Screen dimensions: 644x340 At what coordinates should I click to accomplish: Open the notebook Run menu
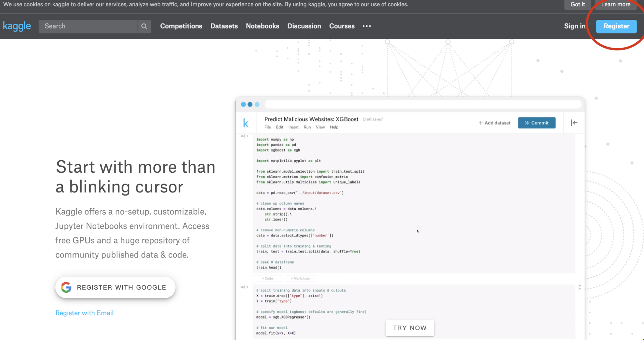307,127
